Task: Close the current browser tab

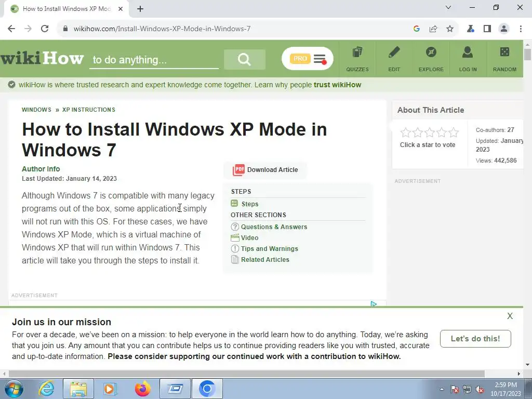Action: 121,9
